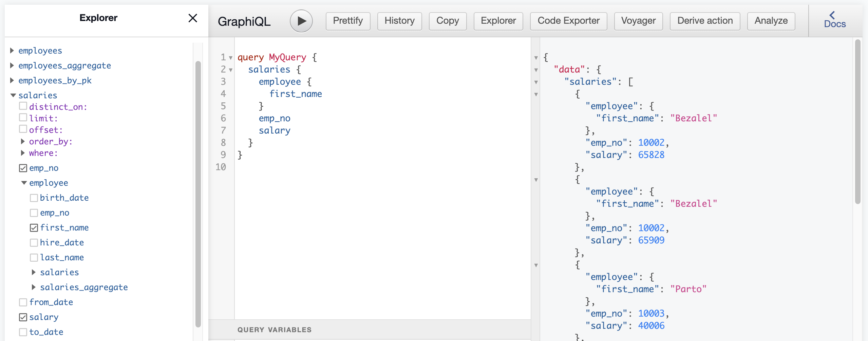Check hire_date field
The height and width of the screenshot is (341, 868).
coord(34,243)
